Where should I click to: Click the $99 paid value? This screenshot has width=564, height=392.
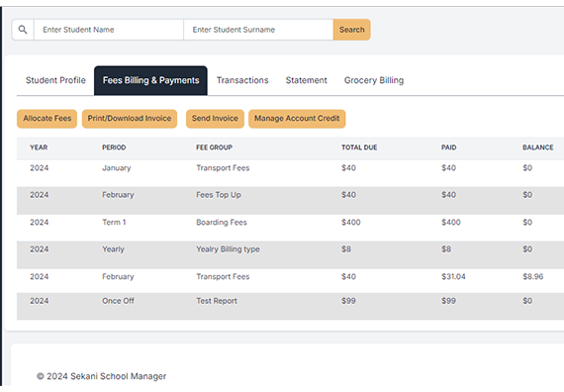448,301
